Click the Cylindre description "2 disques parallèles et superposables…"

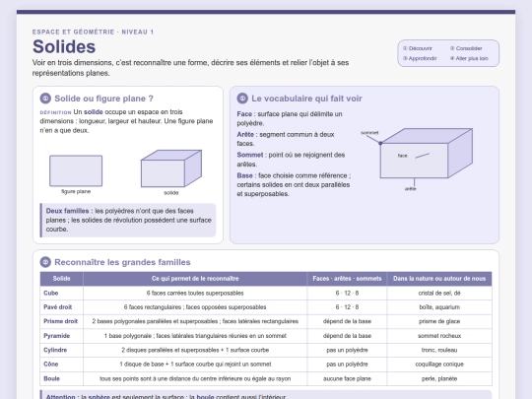point(195,350)
